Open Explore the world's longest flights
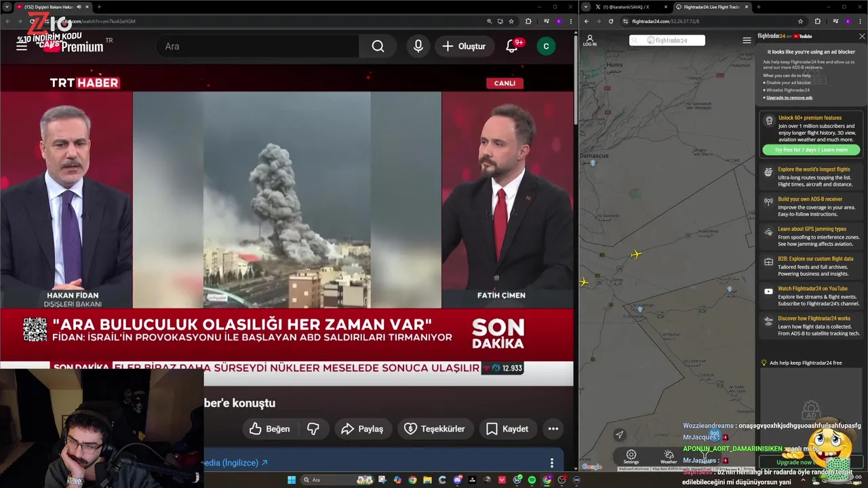Screen dimensions: 868x488 pyautogui.click(x=812, y=177)
